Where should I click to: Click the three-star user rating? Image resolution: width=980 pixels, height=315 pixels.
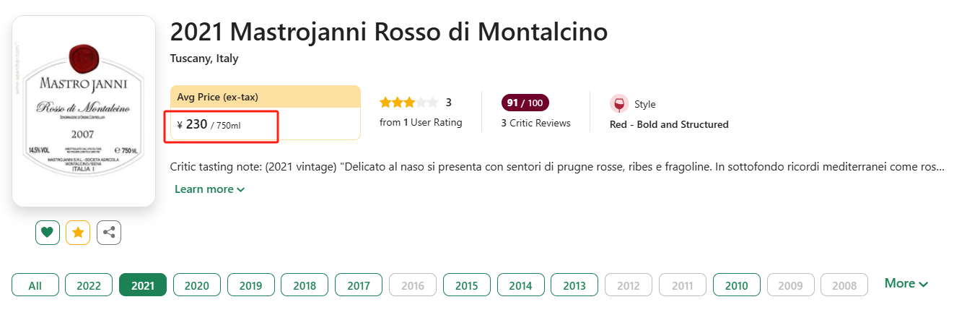pyautogui.click(x=408, y=103)
